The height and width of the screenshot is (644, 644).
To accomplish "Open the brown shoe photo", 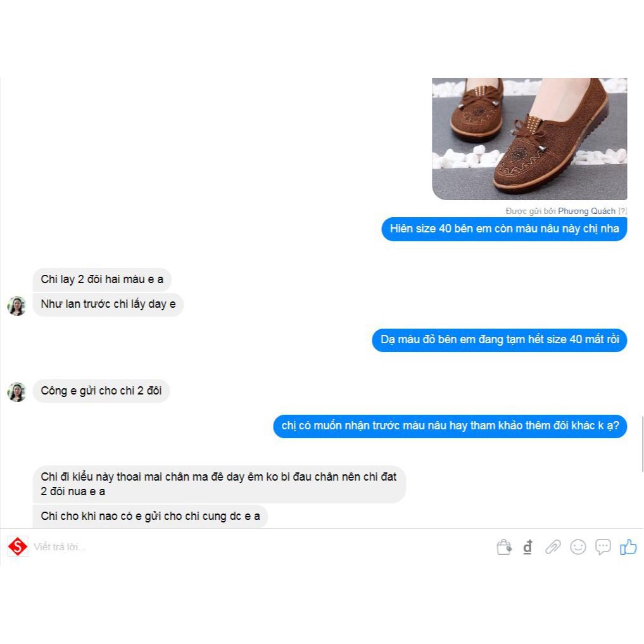I will [529, 139].
